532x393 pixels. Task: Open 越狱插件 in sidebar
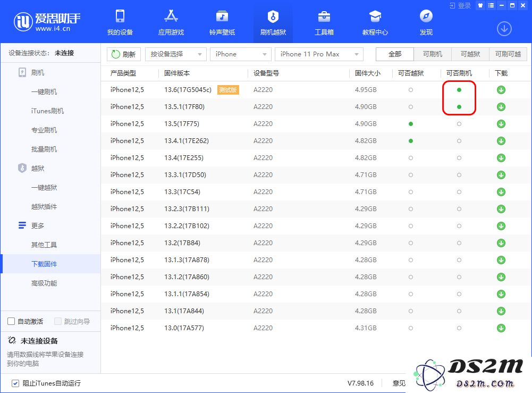click(x=44, y=206)
